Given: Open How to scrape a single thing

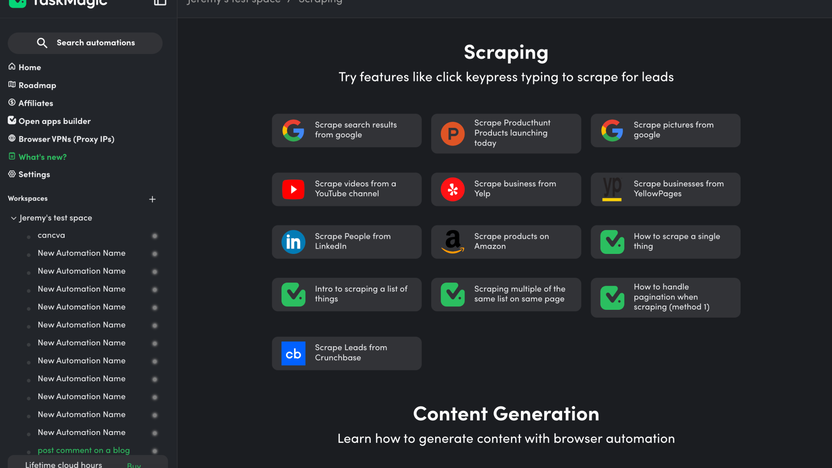Looking at the screenshot, I should 665,242.
